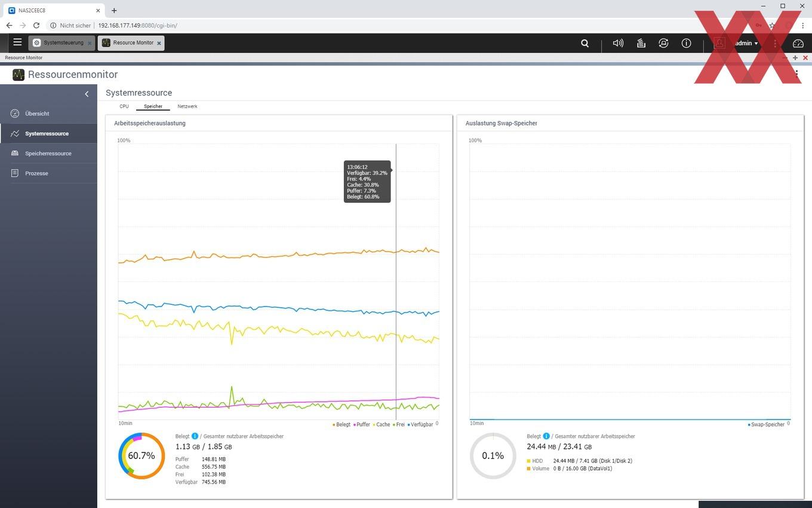This screenshot has width=812, height=508.
Task: Switch to the Netzwerk tab
Action: click(187, 106)
